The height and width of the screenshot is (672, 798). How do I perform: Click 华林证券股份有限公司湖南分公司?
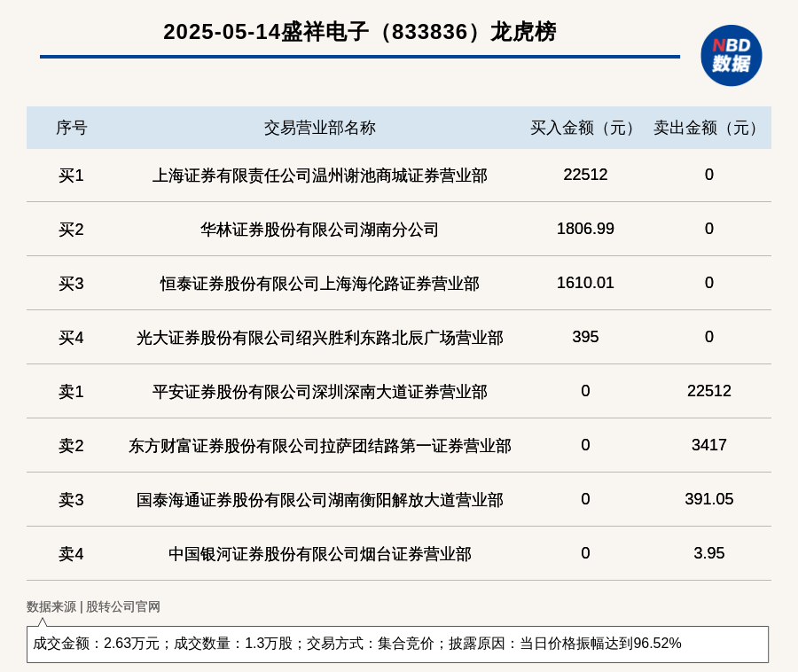(x=319, y=230)
